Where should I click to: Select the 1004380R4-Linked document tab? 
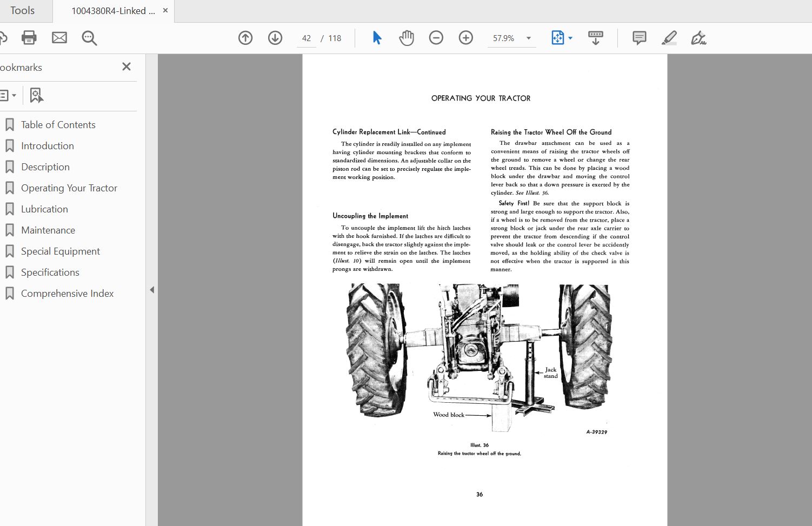pos(111,10)
